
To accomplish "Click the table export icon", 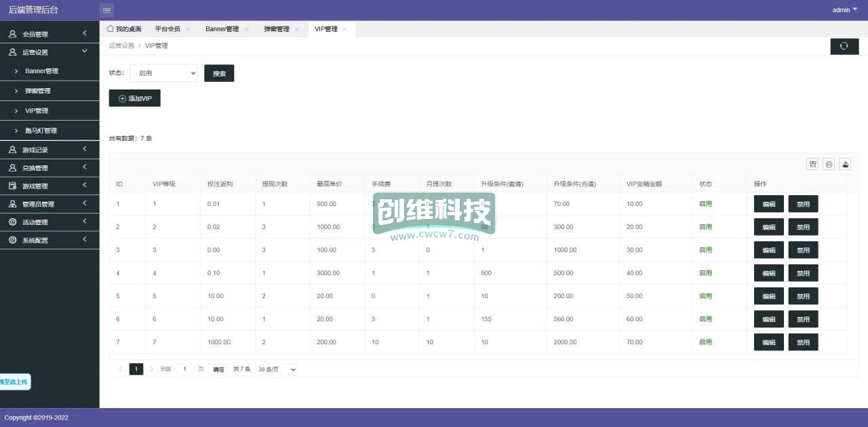I will [x=845, y=164].
